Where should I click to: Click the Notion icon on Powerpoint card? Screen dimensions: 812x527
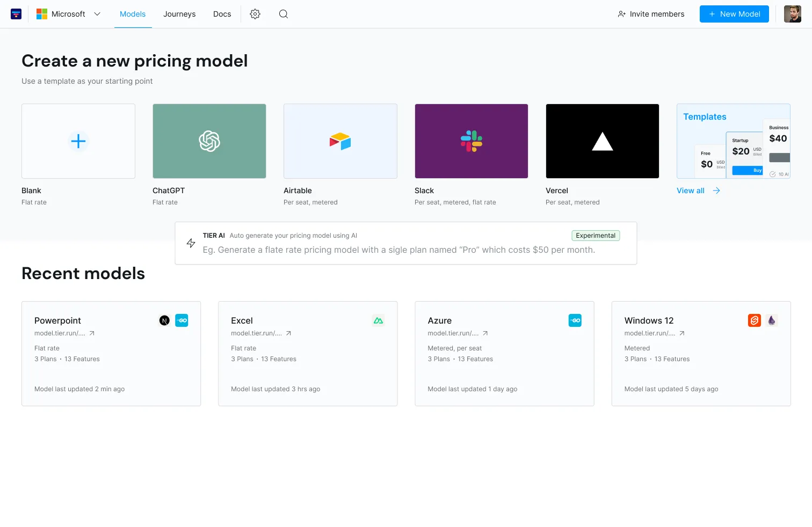click(x=164, y=320)
